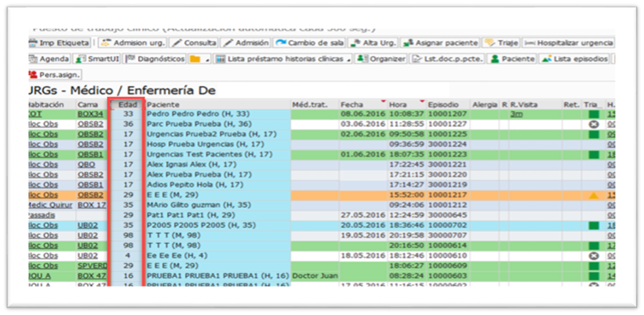644x315 pixels.
Task: Select the Méd.trat. column header
Action: coord(315,105)
